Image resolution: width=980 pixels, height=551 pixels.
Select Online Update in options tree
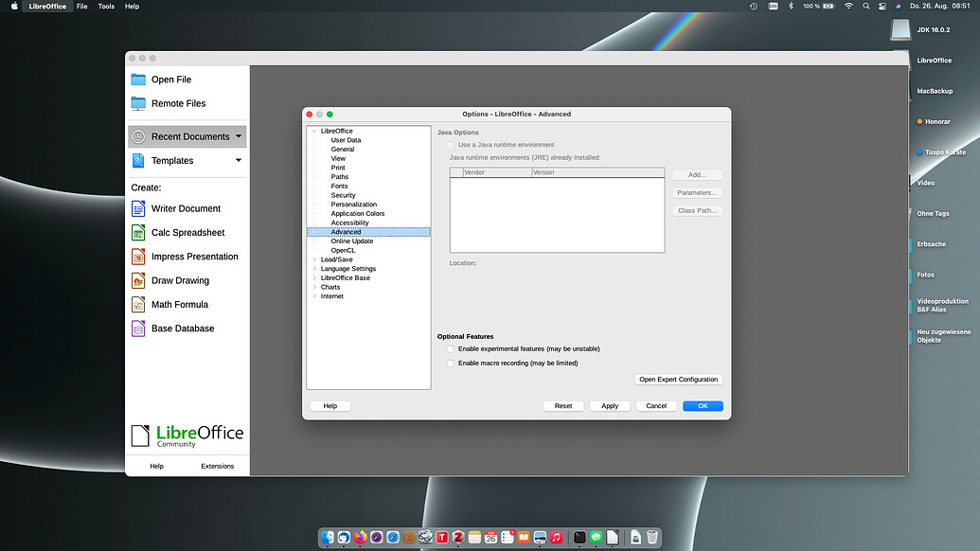click(352, 241)
